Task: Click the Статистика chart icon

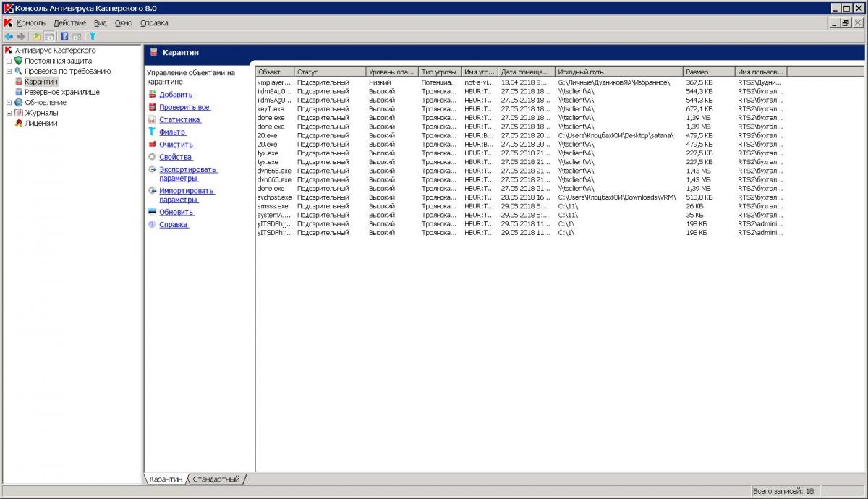Action: pos(152,119)
